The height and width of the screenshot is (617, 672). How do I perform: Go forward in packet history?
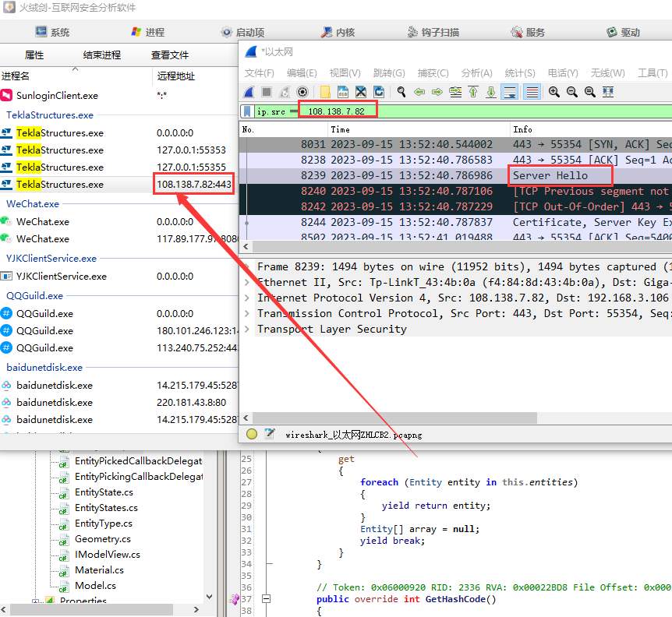(x=437, y=92)
